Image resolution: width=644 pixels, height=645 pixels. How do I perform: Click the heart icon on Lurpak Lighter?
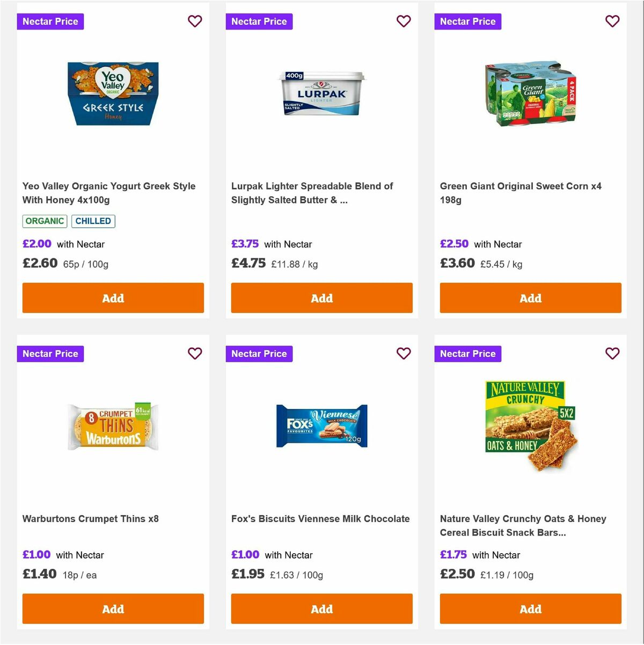click(x=404, y=21)
